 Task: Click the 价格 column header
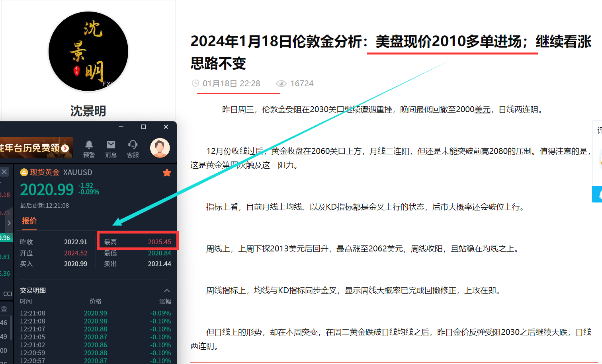click(96, 302)
